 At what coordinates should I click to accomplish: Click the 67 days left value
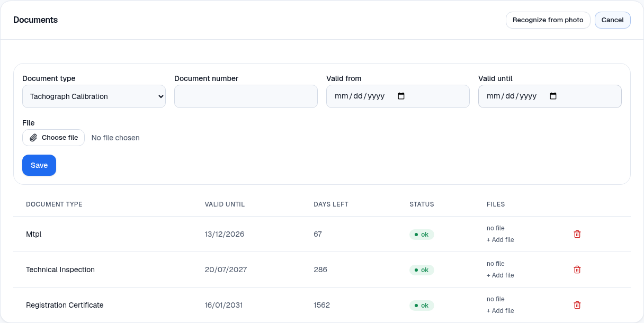point(318,234)
